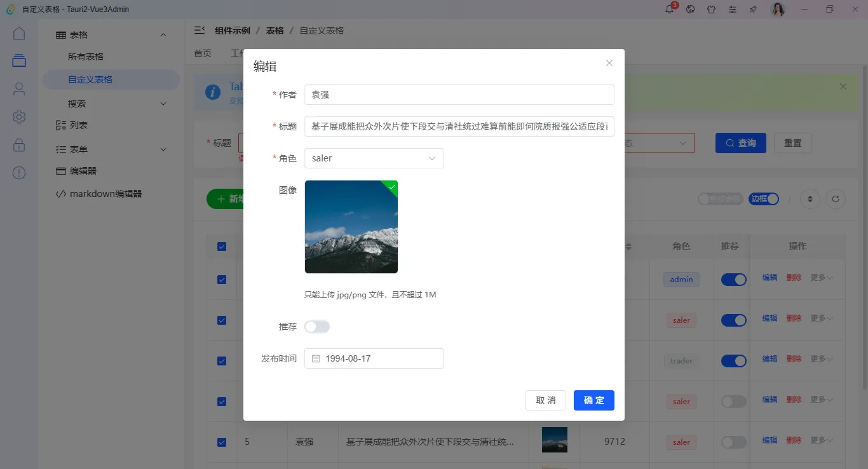The width and height of the screenshot is (868, 469).
Task: Open the 发布时间 date field showing 1994-08-17
Action: click(374, 358)
